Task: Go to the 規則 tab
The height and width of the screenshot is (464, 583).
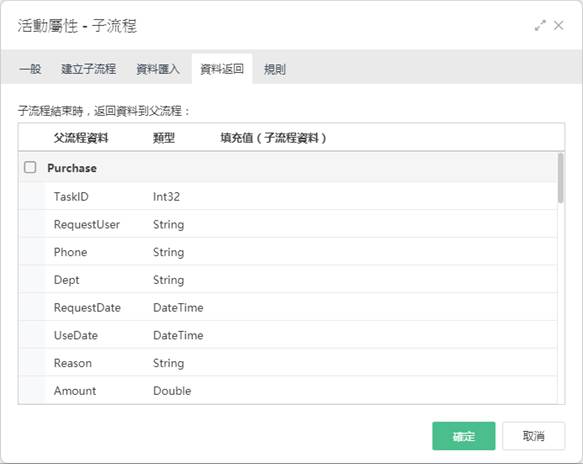Action: coord(275,69)
